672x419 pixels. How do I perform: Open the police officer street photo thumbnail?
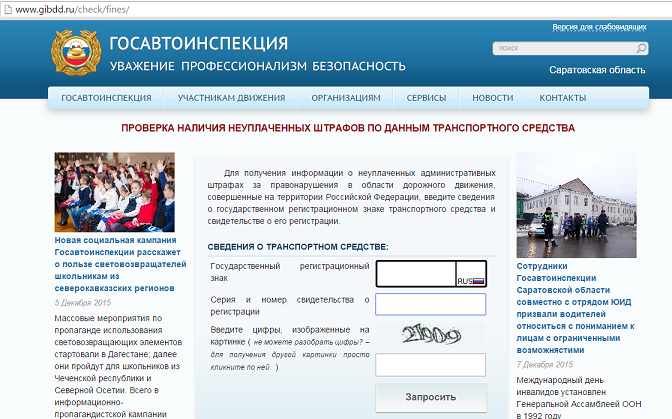point(576,205)
